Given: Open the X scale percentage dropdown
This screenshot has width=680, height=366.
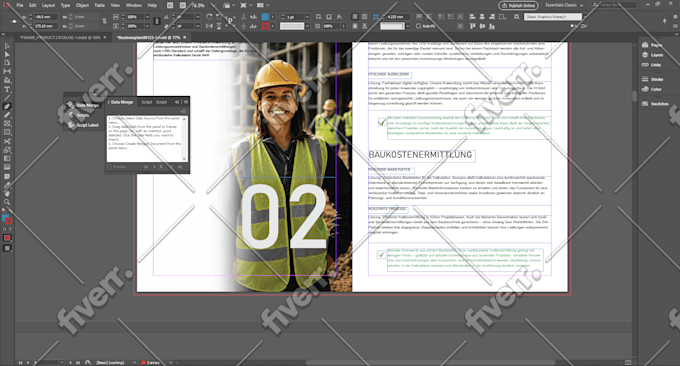Looking at the screenshot, I should coord(147,16).
